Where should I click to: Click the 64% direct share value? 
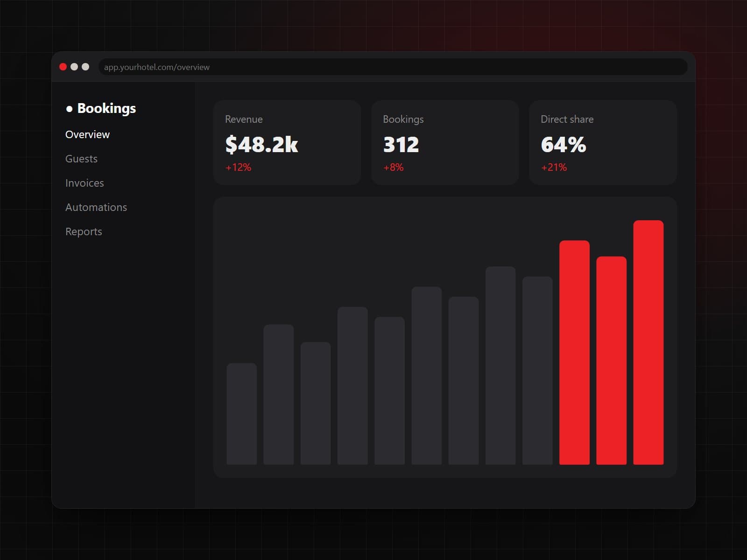tap(564, 144)
